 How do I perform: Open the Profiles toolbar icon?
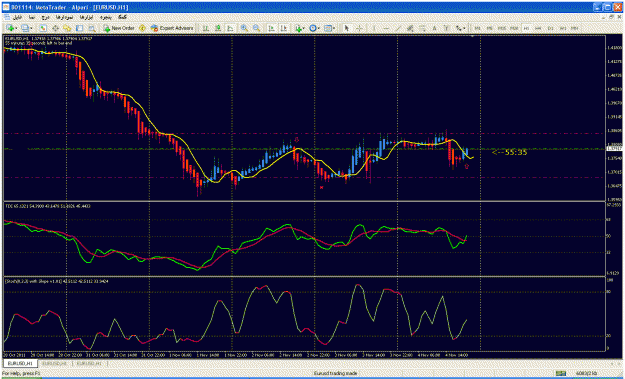pyautogui.click(x=26, y=28)
